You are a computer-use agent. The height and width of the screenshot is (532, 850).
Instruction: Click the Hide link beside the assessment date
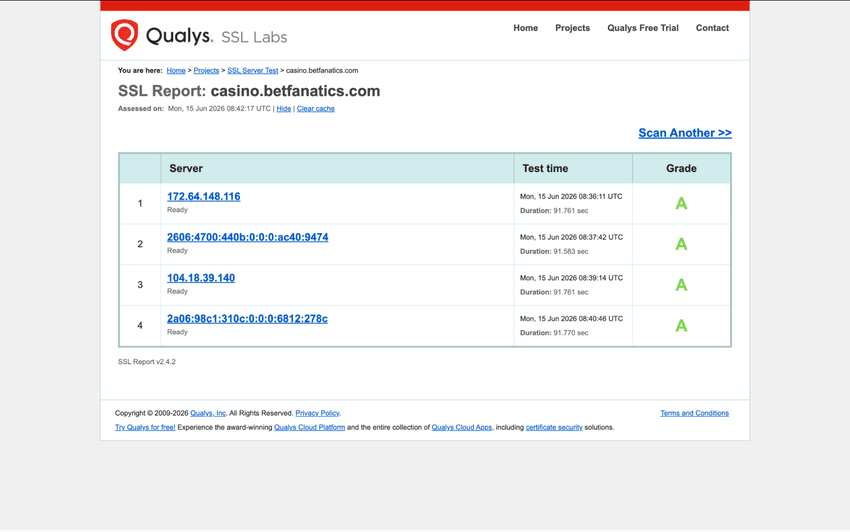click(x=284, y=108)
